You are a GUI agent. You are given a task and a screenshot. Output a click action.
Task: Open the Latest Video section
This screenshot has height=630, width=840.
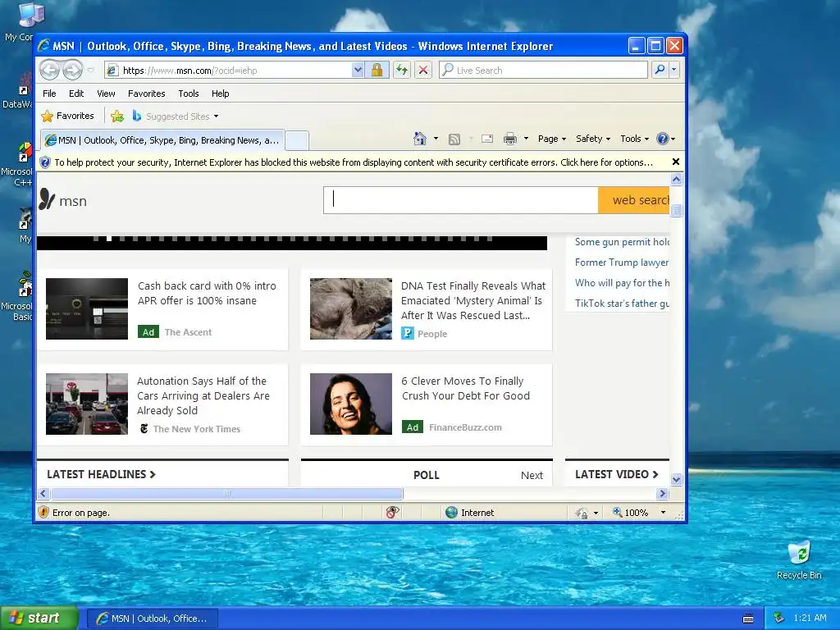(617, 474)
